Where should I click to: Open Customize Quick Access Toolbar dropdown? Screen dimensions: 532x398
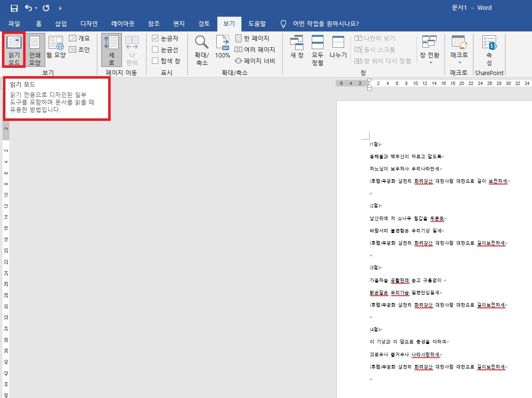[60, 8]
